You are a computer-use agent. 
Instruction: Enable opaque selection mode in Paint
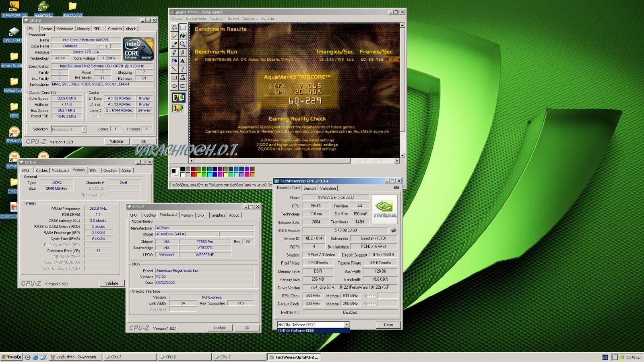click(x=178, y=98)
